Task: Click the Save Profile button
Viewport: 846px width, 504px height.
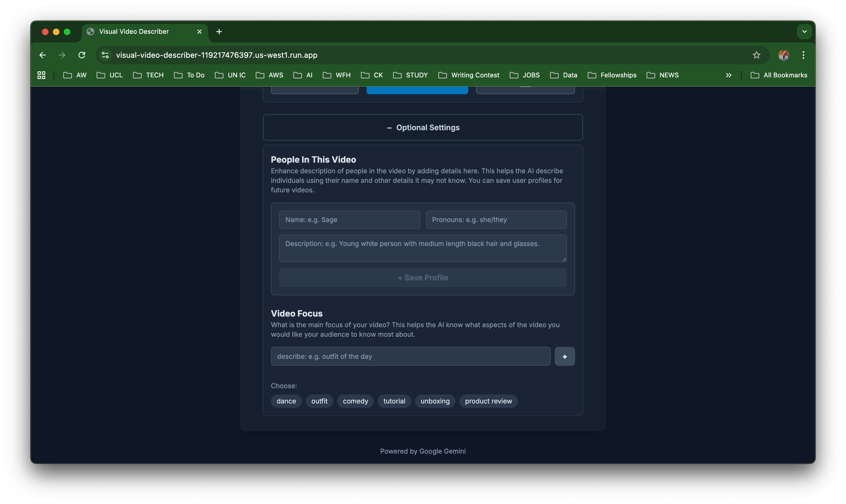Action: click(423, 277)
